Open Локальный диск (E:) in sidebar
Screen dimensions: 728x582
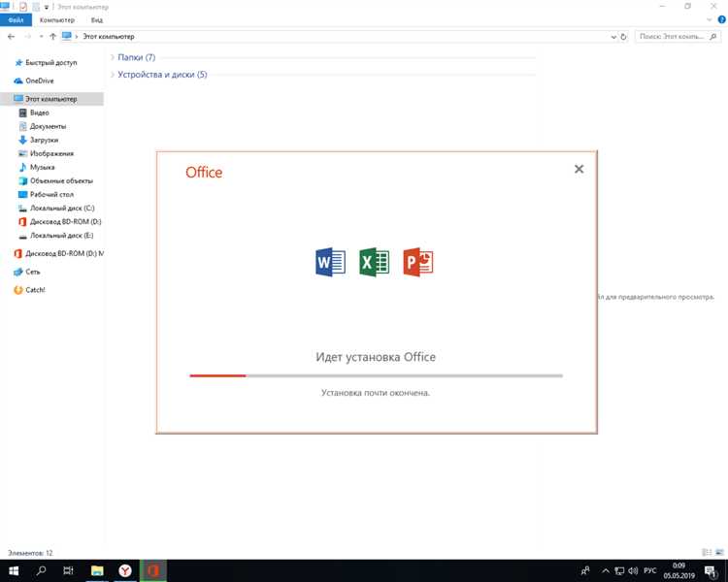(62, 236)
